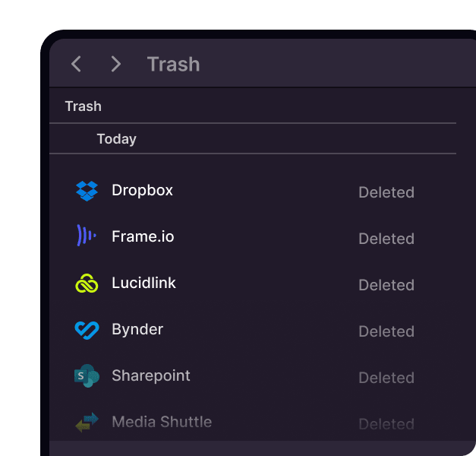Click the Bynder blue heart icon
This screenshot has width=476, height=456.
87,330
